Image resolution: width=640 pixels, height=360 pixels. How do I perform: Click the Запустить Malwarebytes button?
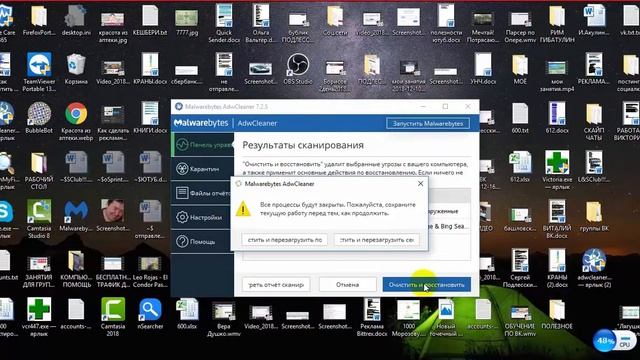[x=427, y=123]
